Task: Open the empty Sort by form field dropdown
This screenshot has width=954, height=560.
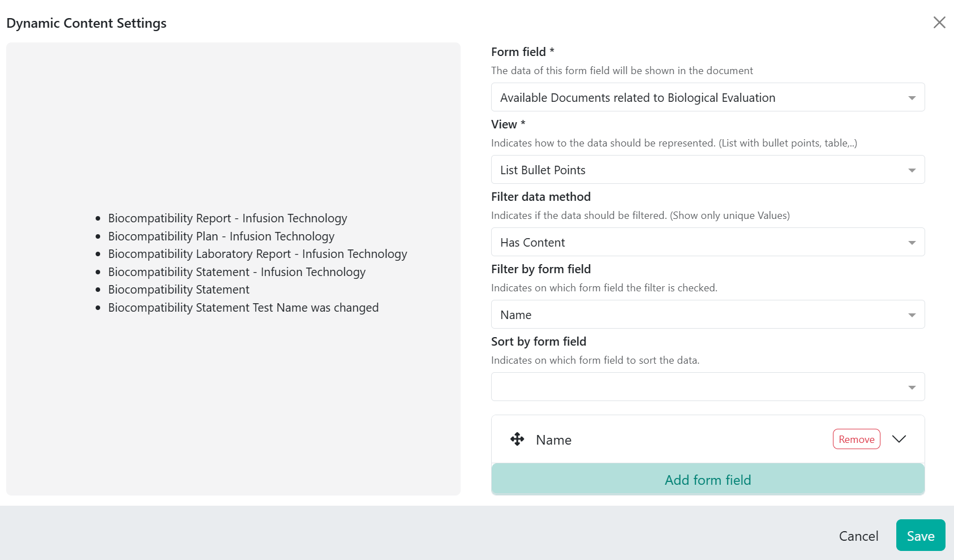Action: pos(708,387)
